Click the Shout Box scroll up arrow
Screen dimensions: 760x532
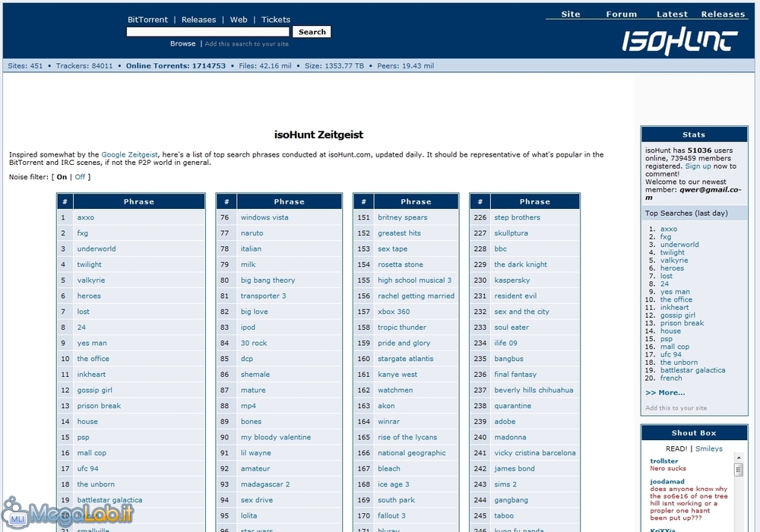tap(739, 458)
